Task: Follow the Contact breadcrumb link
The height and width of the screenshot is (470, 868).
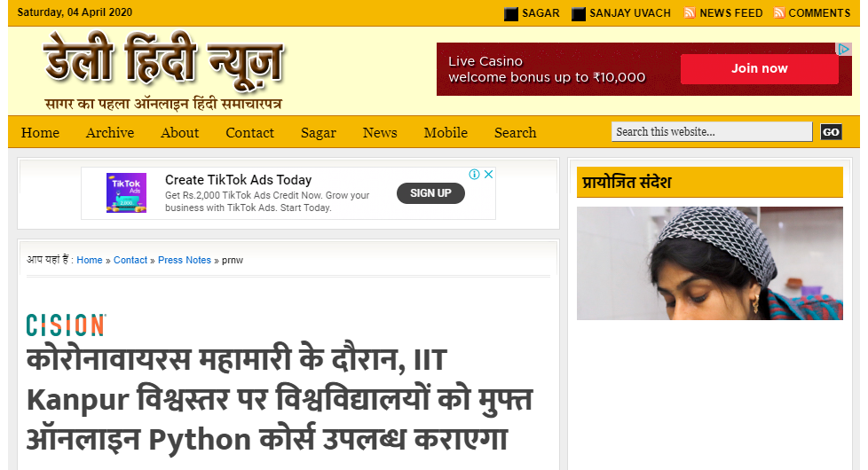Action: click(130, 260)
